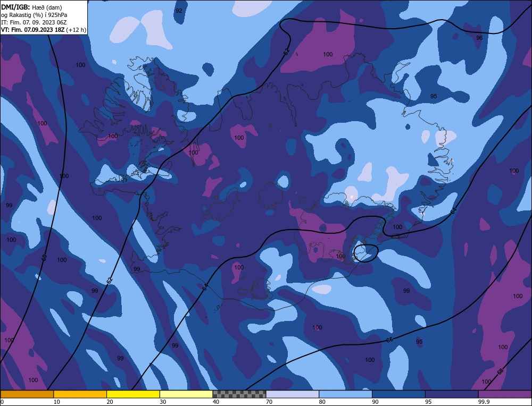The image size is (532, 406).
Task: Click the legend scale number '30'
Action: tap(163, 402)
